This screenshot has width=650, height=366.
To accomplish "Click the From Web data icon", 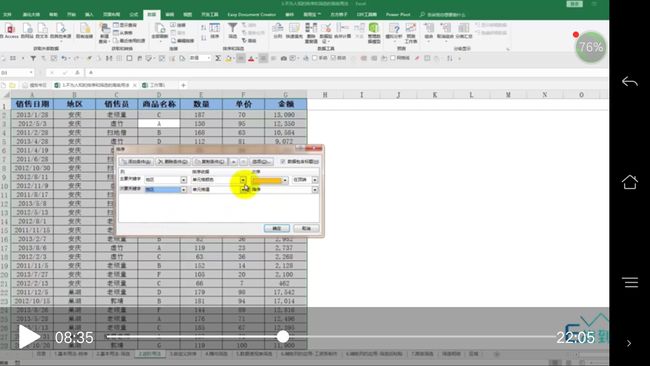I will [27, 28].
